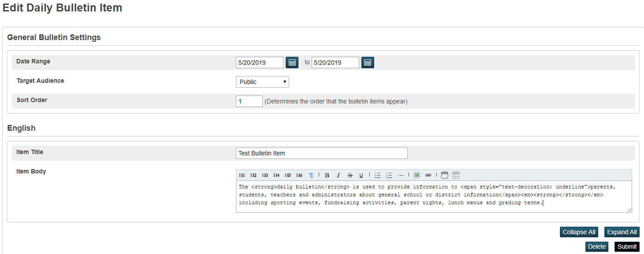
Task: Insert a hyperlink via the chain icon
Action: (428, 175)
